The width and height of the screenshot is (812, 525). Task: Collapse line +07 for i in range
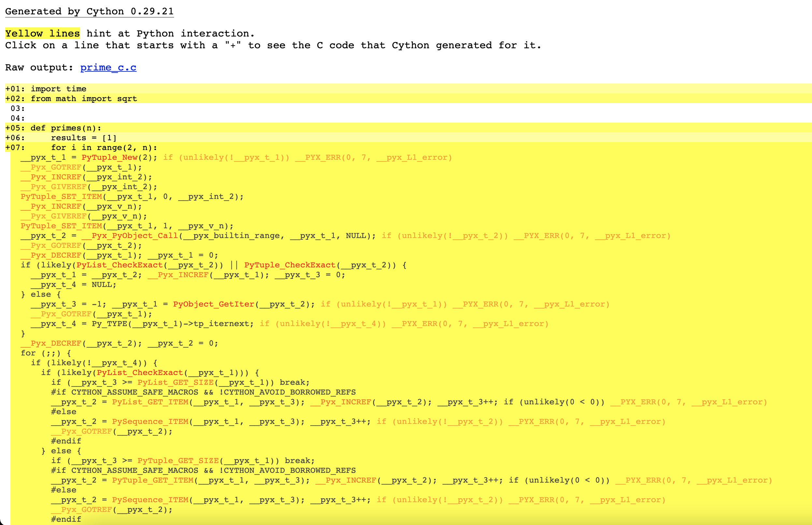point(408,148)
